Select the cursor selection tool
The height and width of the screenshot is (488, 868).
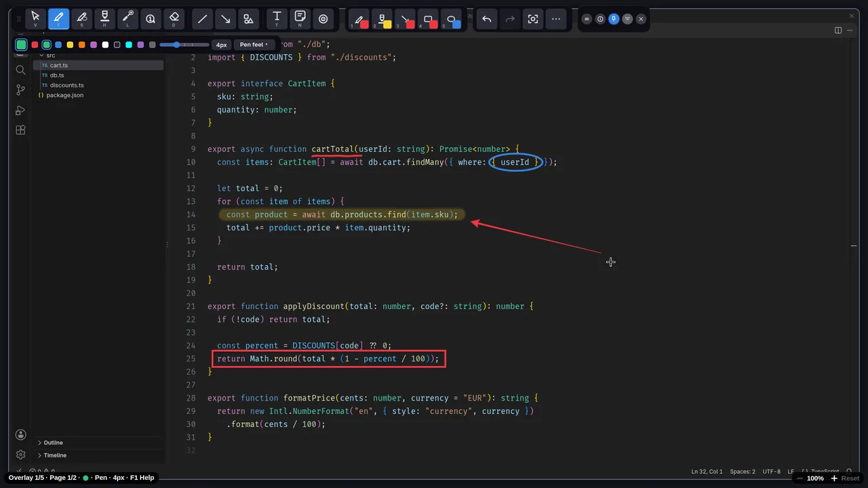pyautogui.click(x=35, y=19)
